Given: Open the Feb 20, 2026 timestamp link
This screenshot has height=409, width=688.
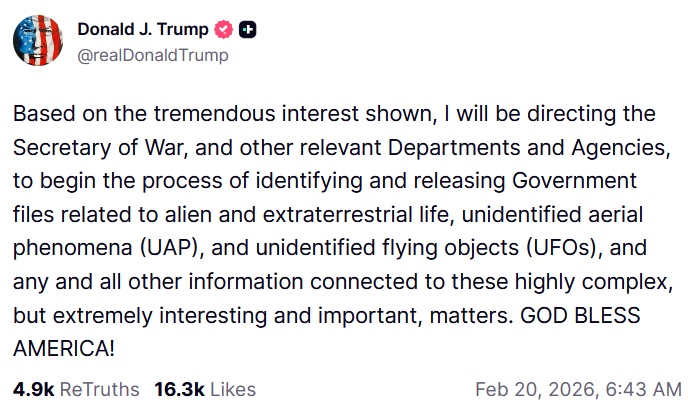Looking at the screenshot, I should coord(579,389).
